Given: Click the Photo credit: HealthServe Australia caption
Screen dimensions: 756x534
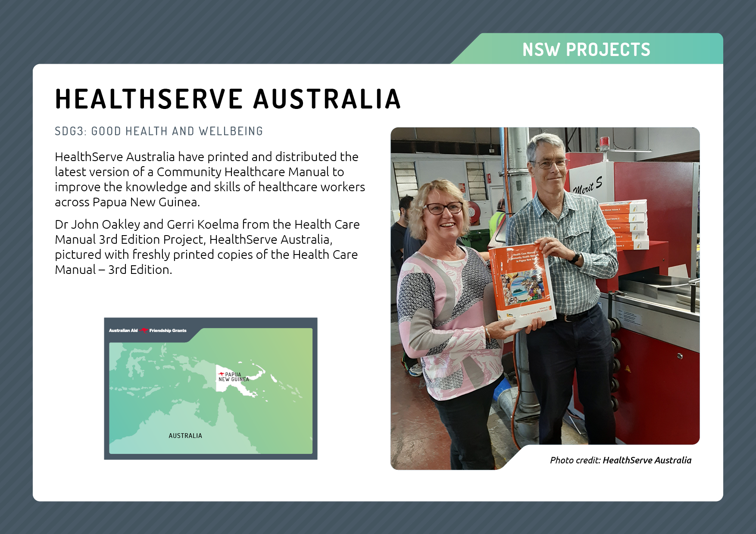Looking at the screenshot, I should [x=621, y=460].
